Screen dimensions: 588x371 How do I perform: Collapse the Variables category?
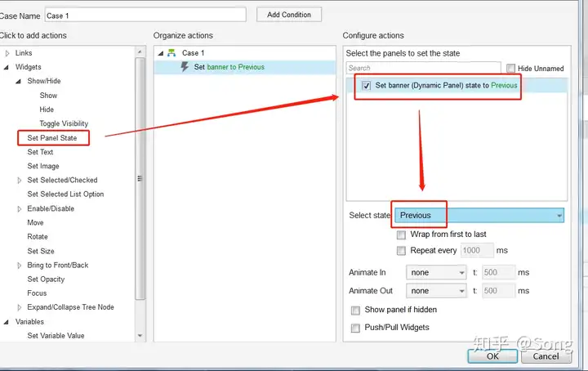click(7, 322)
